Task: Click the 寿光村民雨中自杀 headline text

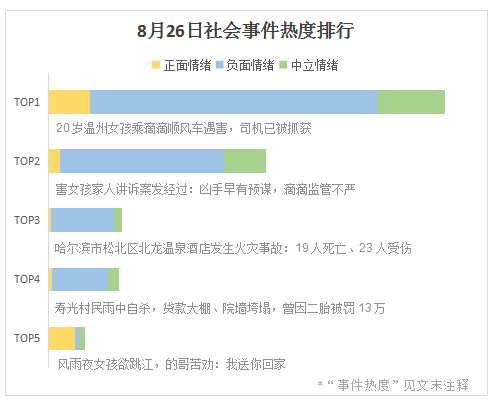Action: click(220, 308)
